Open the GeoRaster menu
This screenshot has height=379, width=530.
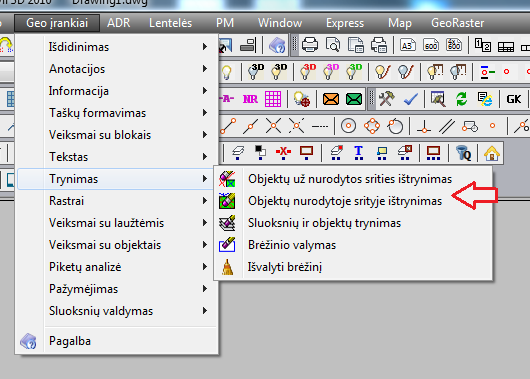[457, 23]
